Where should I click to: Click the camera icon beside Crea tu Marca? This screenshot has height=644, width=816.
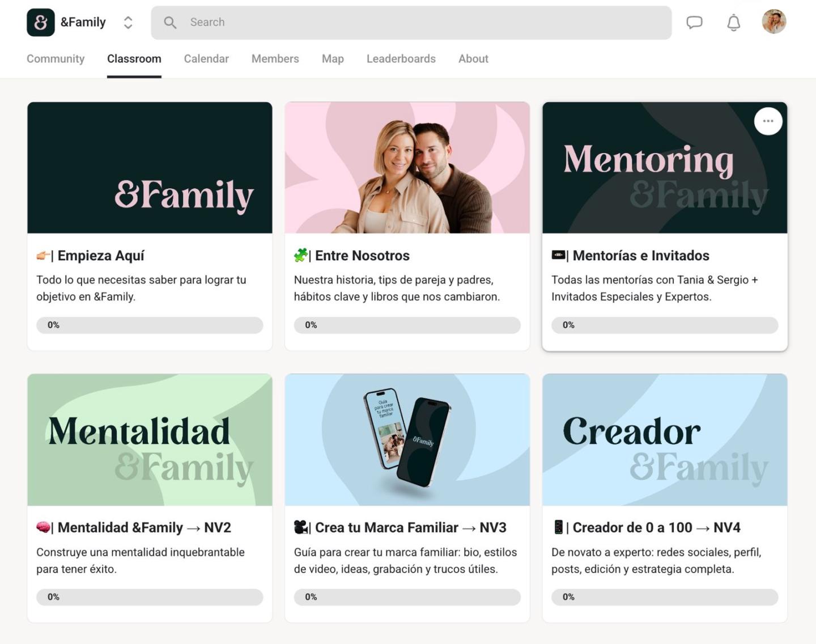[300, 527]
